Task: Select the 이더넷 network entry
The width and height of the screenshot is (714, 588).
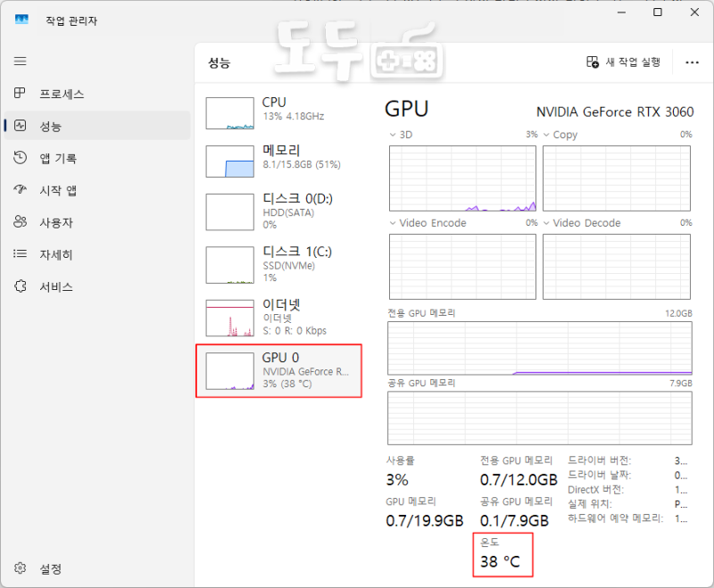Action: (x=278, y=318)
